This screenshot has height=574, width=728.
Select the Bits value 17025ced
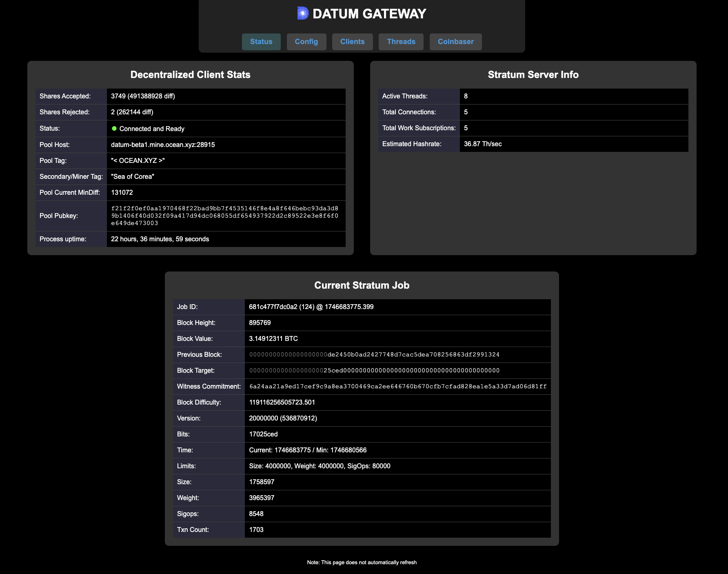[263, 434]
